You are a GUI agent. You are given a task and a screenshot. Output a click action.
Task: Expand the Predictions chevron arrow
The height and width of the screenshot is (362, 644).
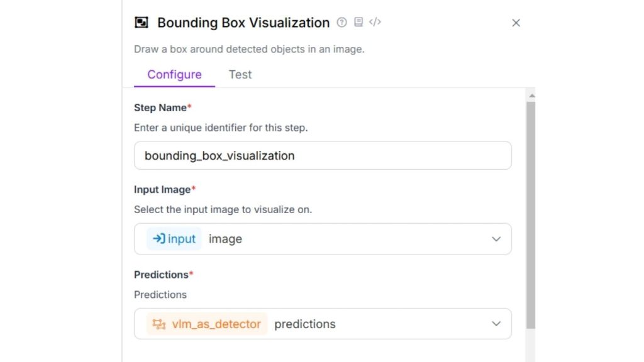(x=496, y=324)
